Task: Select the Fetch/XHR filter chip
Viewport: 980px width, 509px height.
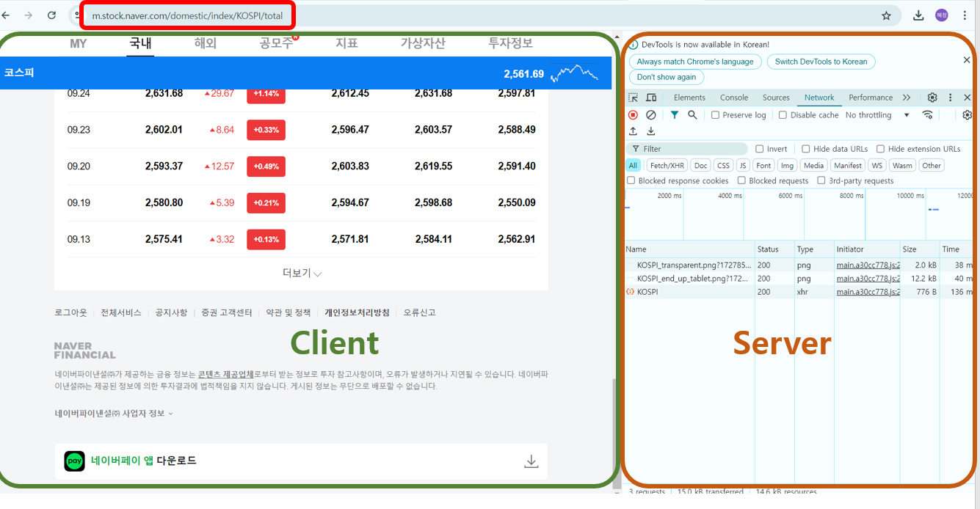Action: [x=667, y=166]
